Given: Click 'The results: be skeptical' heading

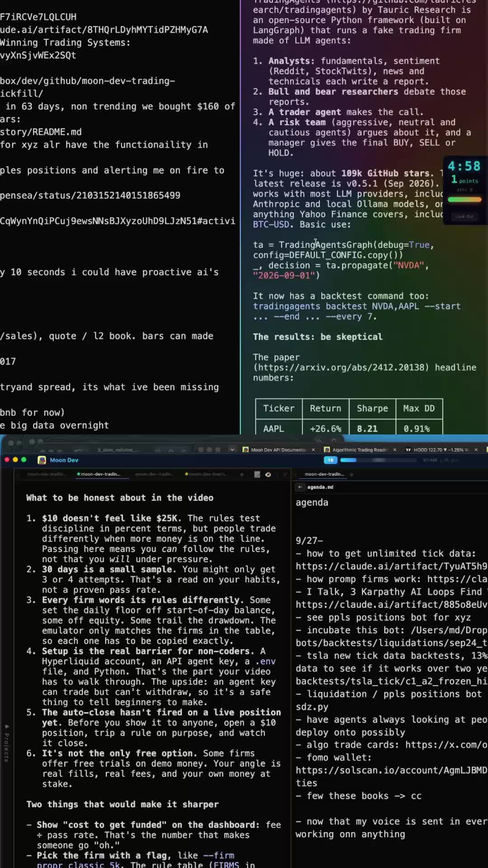Looking at the screenshot, I should click(x=318, y=337).
